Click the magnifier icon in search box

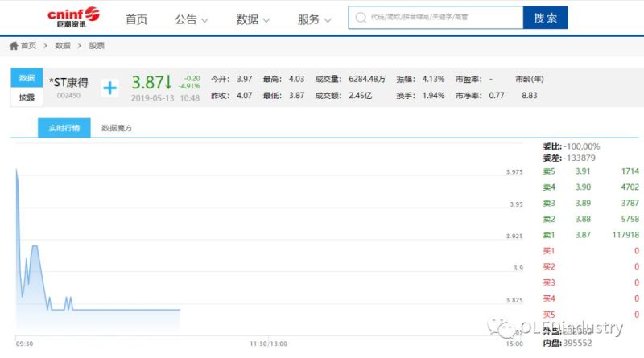coord(360,18)
